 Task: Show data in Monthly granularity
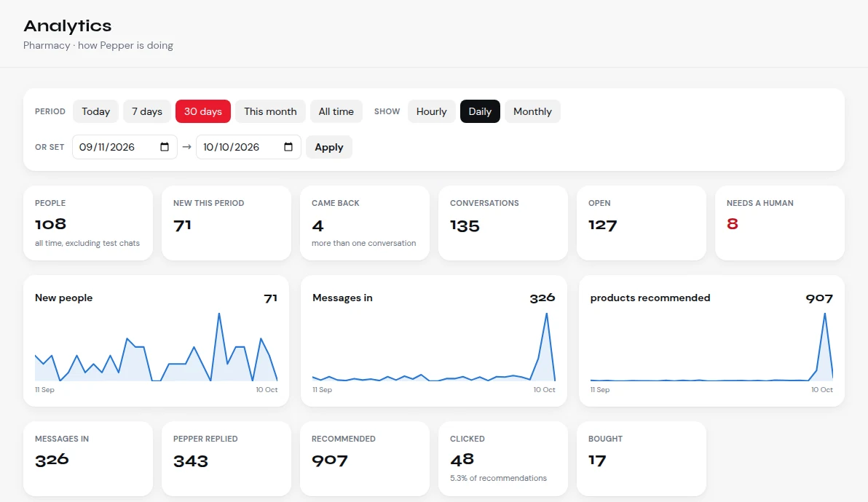[532, 111]
